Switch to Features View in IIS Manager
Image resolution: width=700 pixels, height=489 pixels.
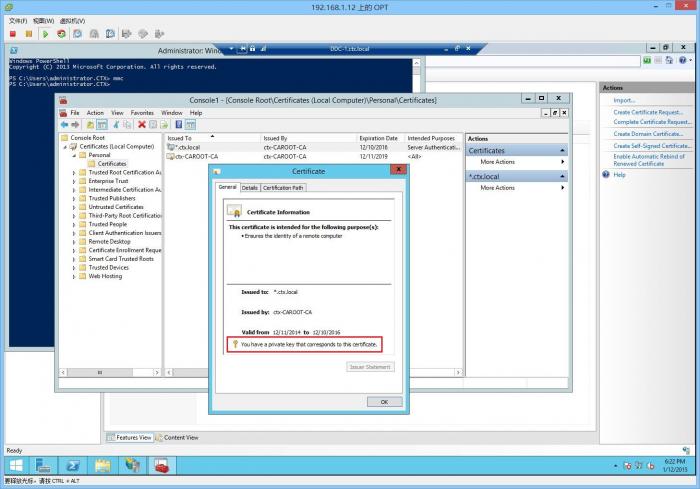pyautogui.click(x=129, y=438)
